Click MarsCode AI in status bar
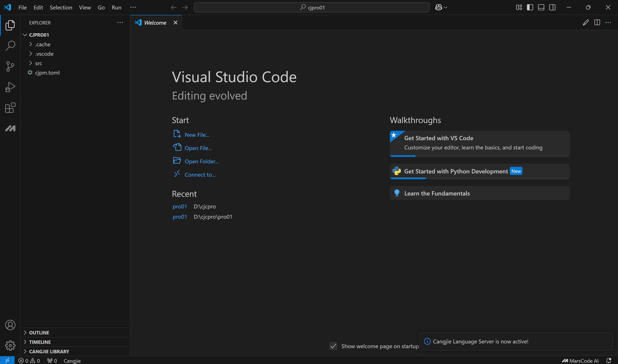618x364 pixels. pos(580,361)
